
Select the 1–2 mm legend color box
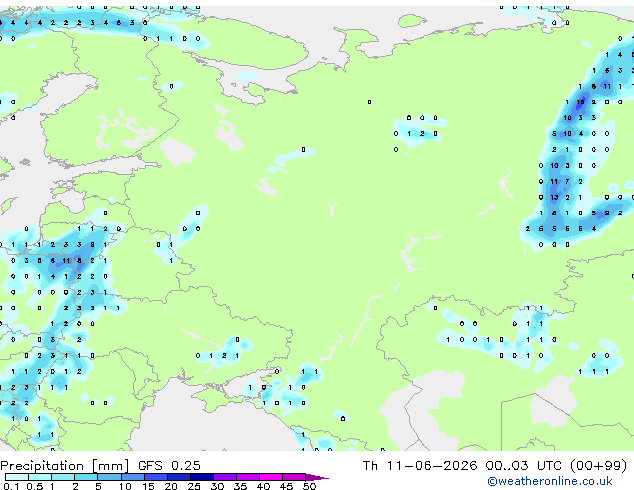tap(63, 477)
